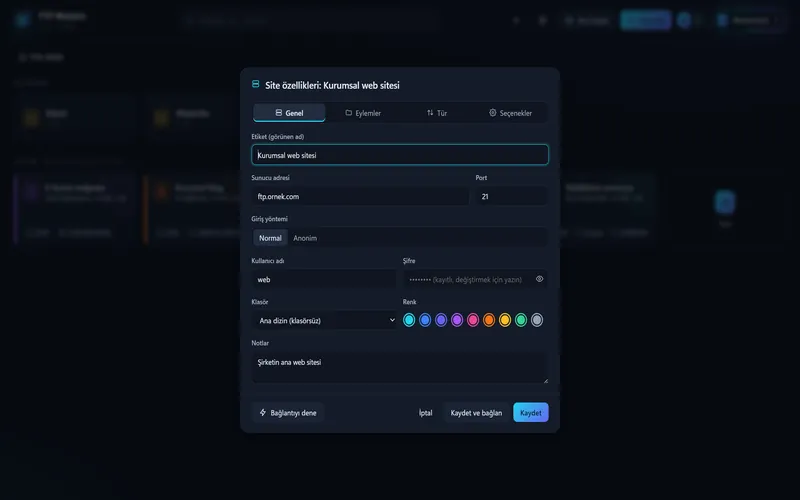
Task: Click the İptal button
Action: pyautogui.click(x=426, y=412)
